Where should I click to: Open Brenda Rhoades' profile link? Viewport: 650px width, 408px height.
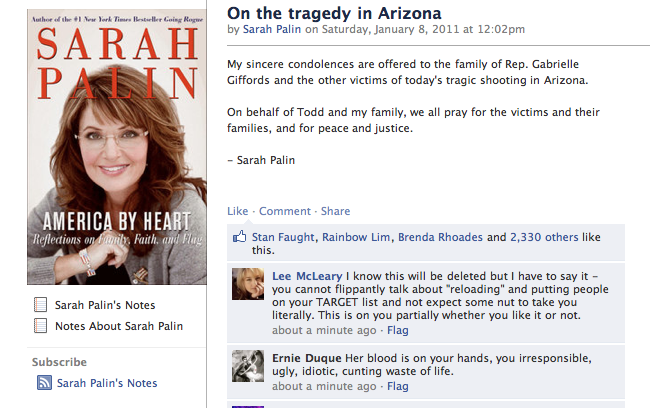coord(440,237)
